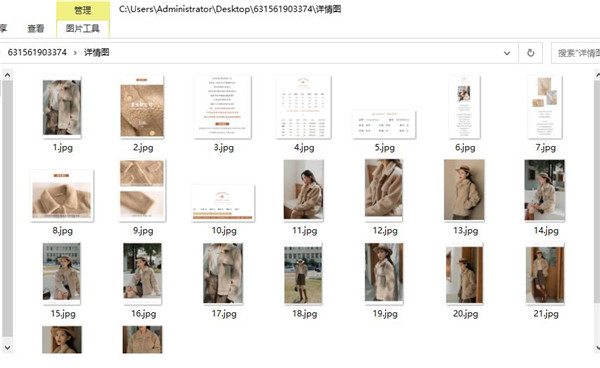Select the 18.jpg thumbnail
600x368 pixels.
[303, 274]
